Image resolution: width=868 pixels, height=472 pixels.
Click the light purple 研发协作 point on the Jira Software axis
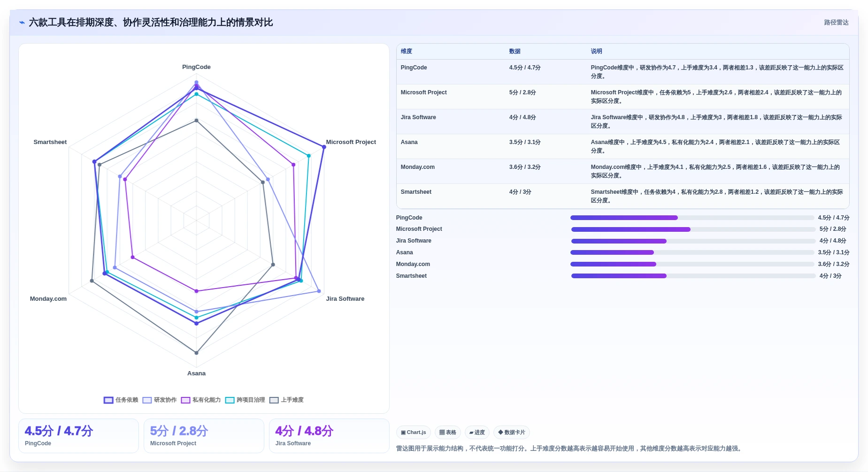[x=319, y=291]
